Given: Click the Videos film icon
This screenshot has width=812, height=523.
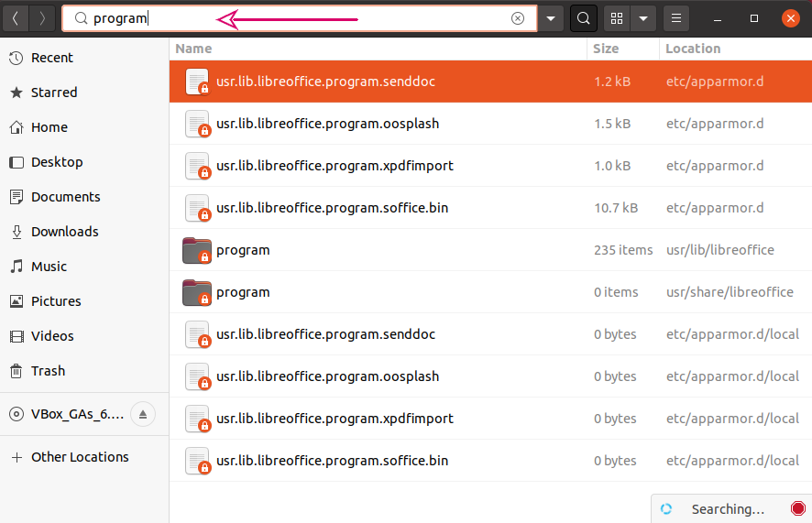Looking at the screenshot, I should point(16,336).
